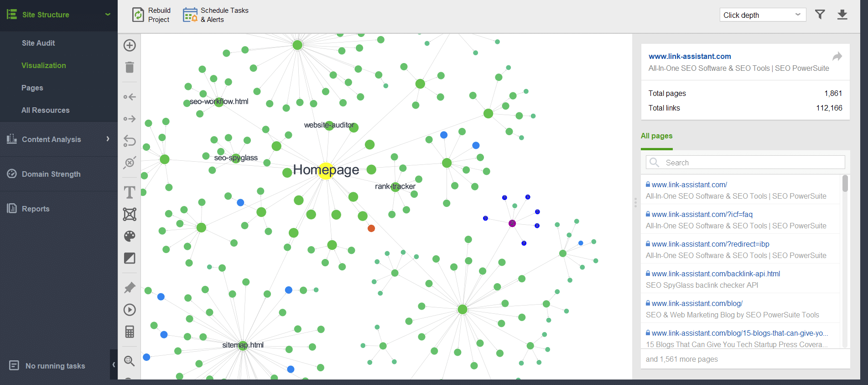Open www.link-assistant.com/ page link
The width and height of the screenshot is (868, 385).
689,185
